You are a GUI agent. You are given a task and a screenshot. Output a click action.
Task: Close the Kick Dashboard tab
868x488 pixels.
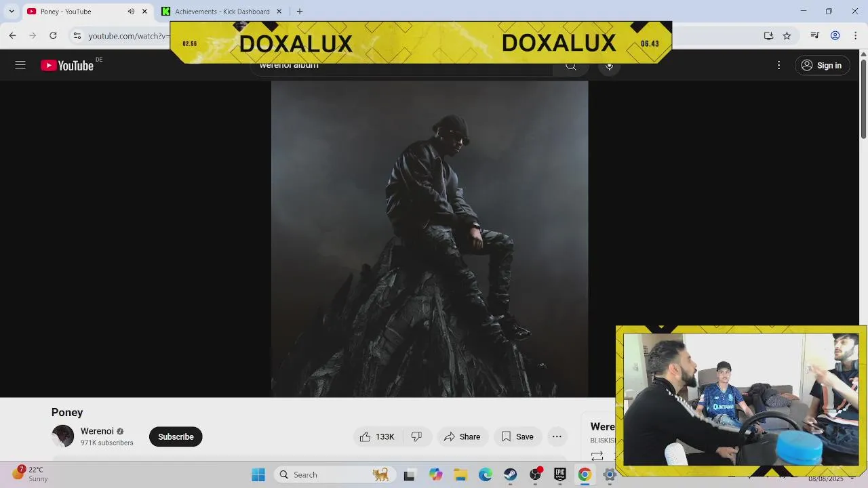(279, 12)
